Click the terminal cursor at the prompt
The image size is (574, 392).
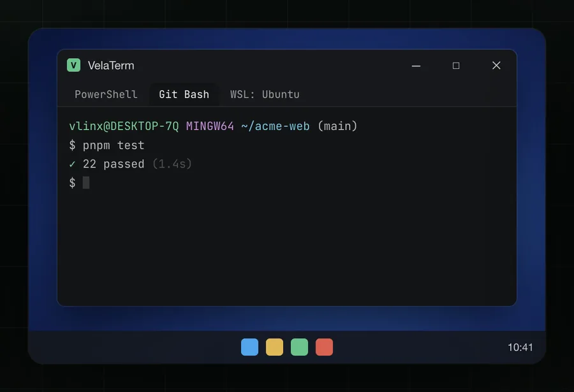tap(86, 183)
